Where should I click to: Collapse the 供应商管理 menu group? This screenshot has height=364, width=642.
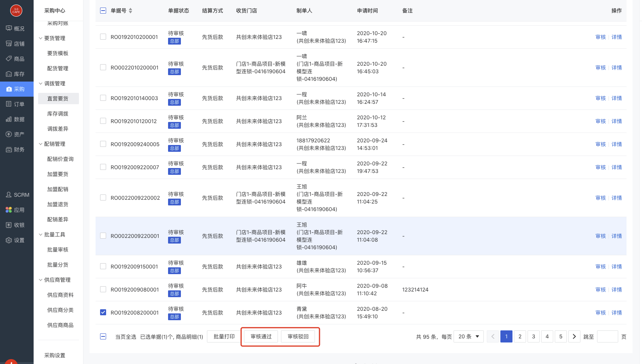pyautogui.click(x=55, y=280)
